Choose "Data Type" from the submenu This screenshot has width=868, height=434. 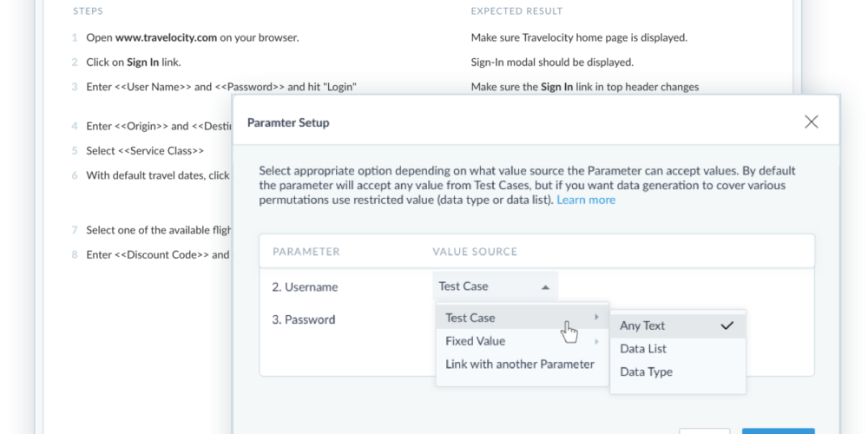tap(646, 372)
